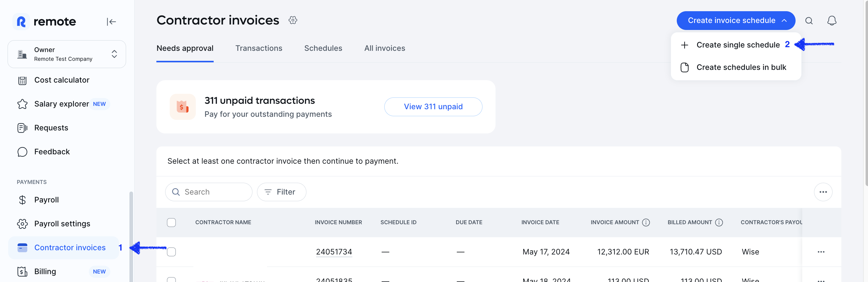Viewport: 868px width, 282px height.
Task: Collapse the sidebar with the arrow
Action: [112, 21]
